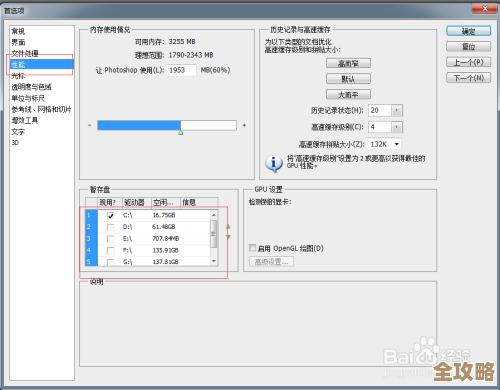
Task: Select 常规 in the preferences list
Action: coord(18,31)
